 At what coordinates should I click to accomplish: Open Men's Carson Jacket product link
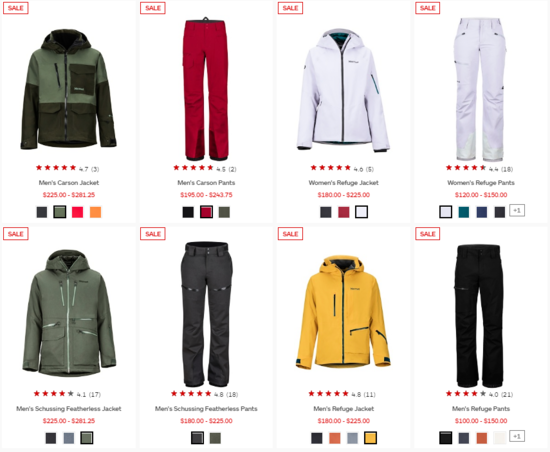click(69, 183)
